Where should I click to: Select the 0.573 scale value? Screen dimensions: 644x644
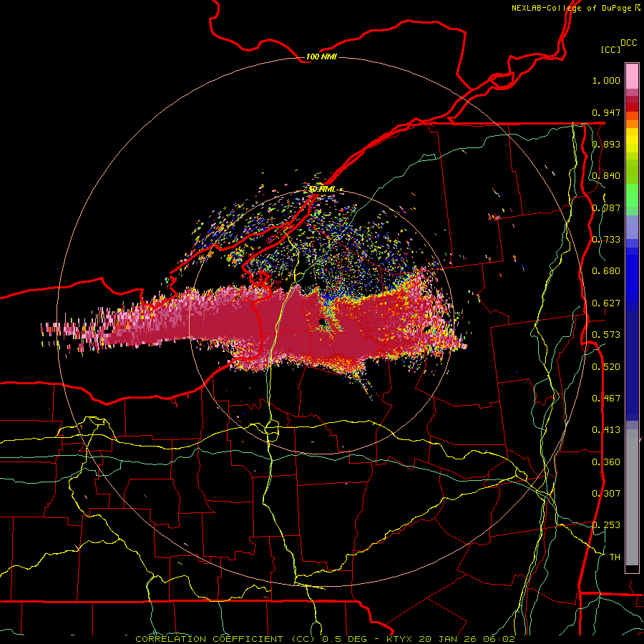pyautogui.click(x=606, y=335)
